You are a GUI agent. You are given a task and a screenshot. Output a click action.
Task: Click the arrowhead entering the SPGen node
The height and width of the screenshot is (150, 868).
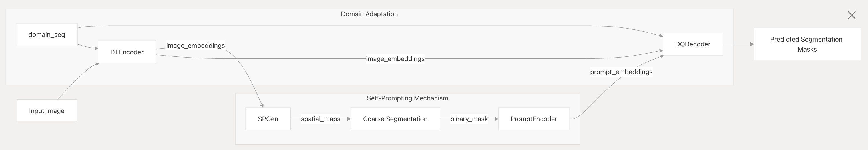[262, 105]
